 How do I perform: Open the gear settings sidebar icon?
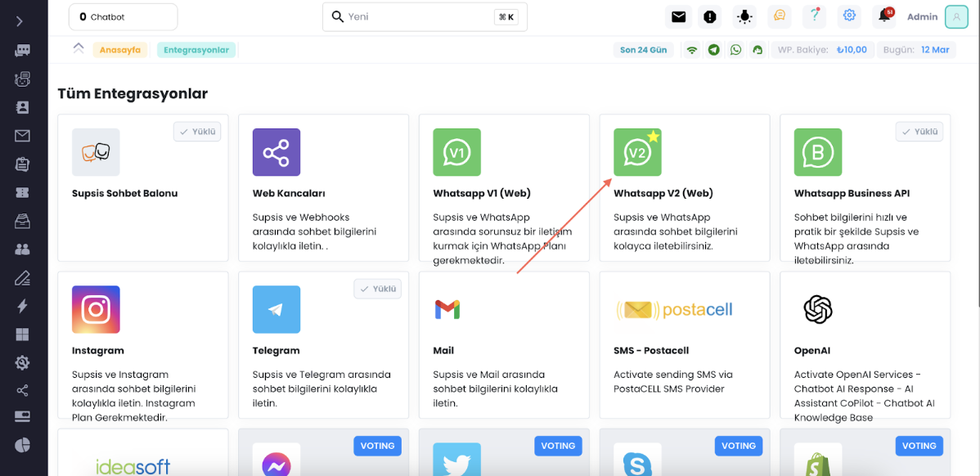tap(23, 362)
